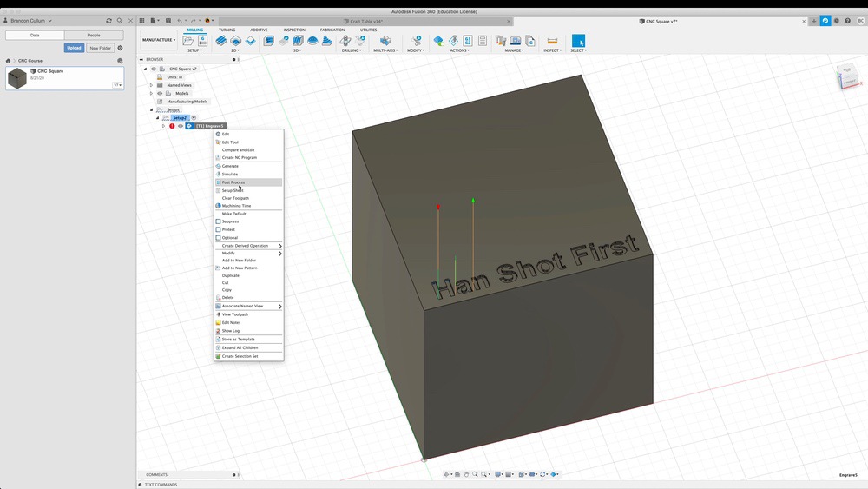
Task: Open the DRILLING group dropdown
Action: [x=352, y=50]
